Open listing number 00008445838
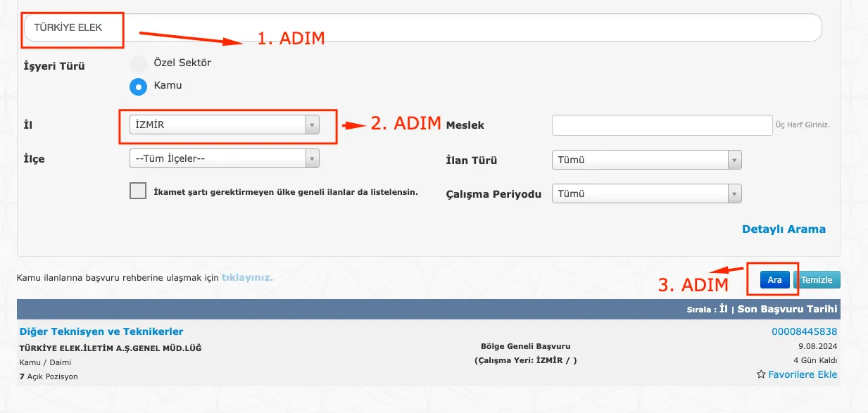868x413 pixels. coord(805,331)
